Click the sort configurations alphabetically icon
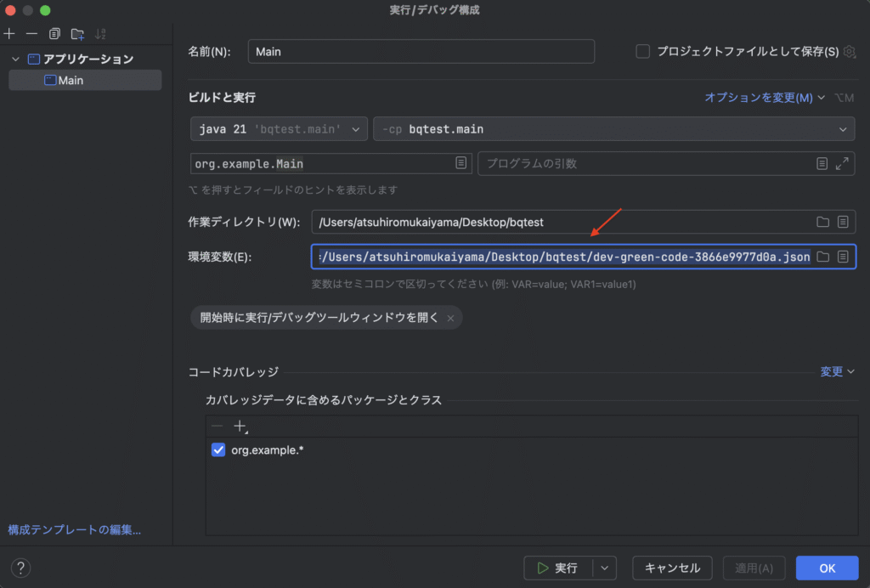The height and width of the screenshot is (588, 870). (101, 34)
